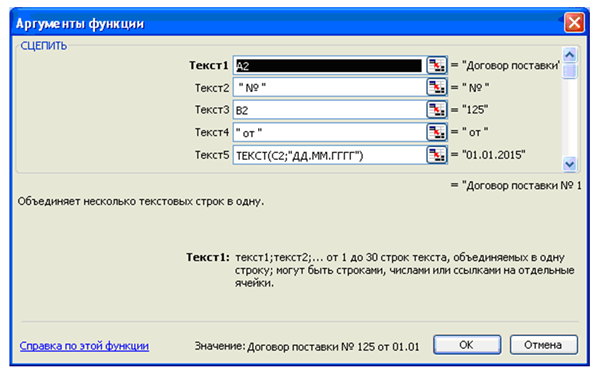
Task: Click the Текст4 field containing " от "
Action: 329,132
